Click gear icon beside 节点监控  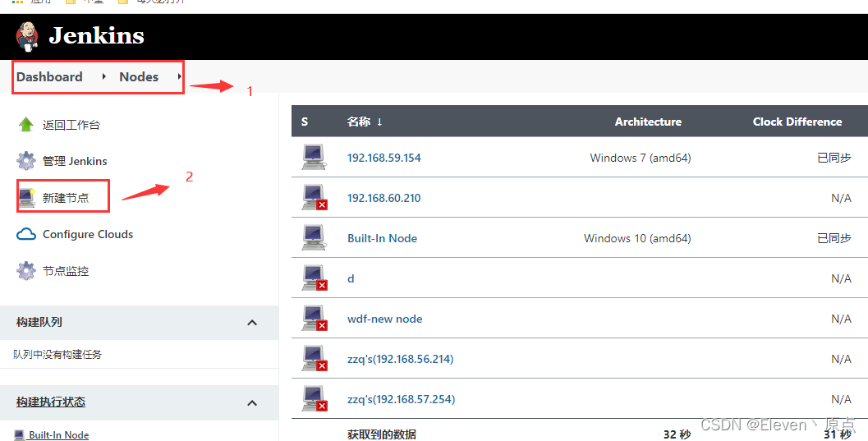(x=26, y=271)
